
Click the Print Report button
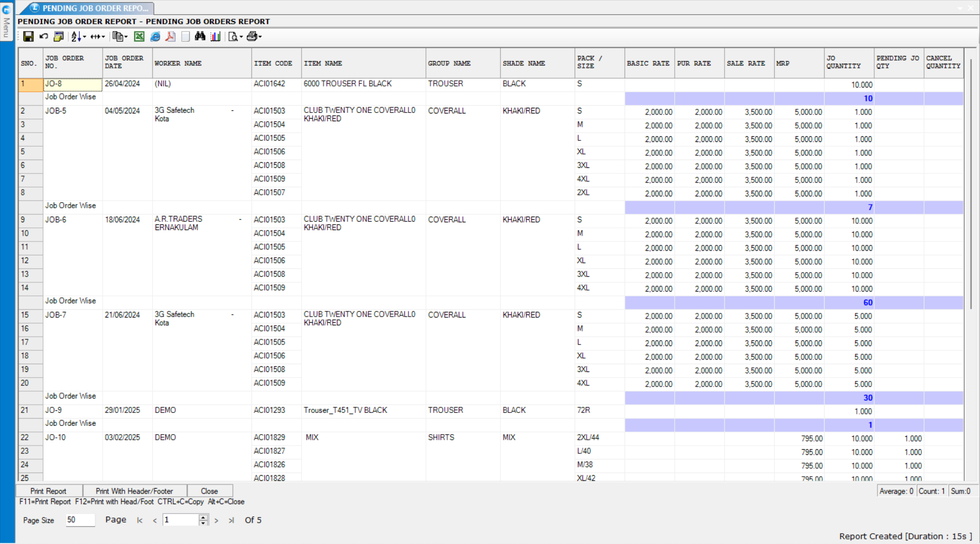pyautogui.click(x=48, y=491)
